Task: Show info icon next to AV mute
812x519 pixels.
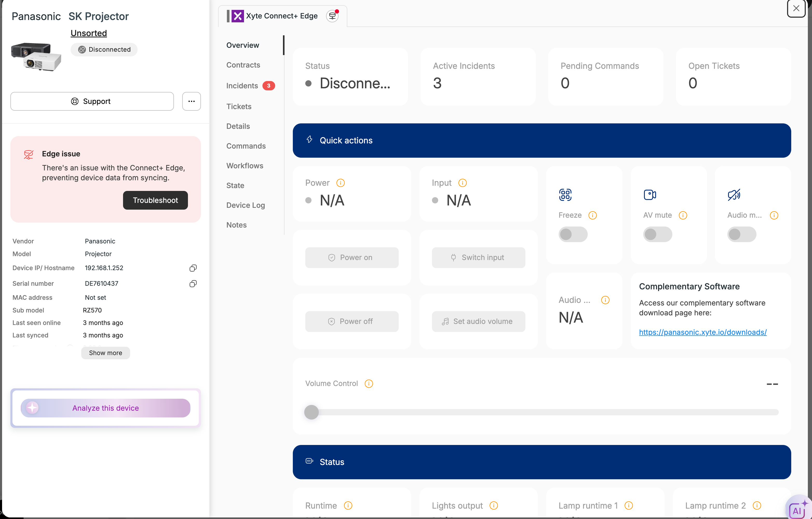Action: pyautogui.click(x=683, y=215)
